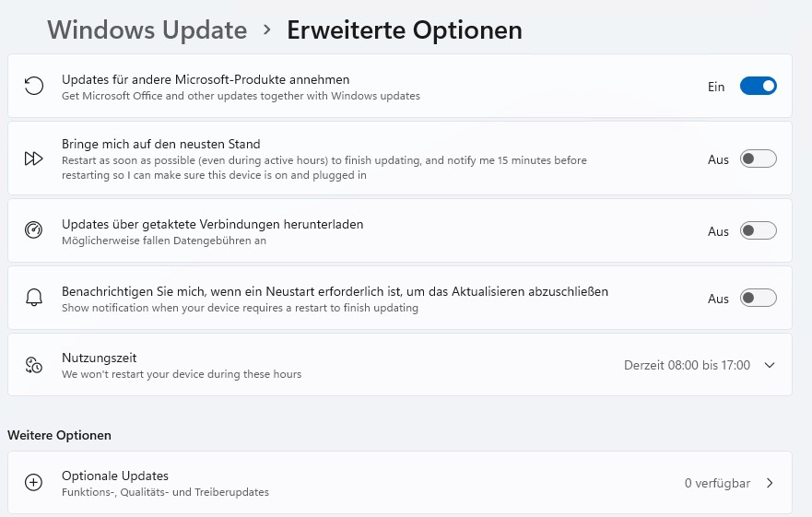The width and height of the screenshot is (812, 517).
Task: Click 'Derzeit 08:00 bis 17:00' active hours value
Action: 687,365
